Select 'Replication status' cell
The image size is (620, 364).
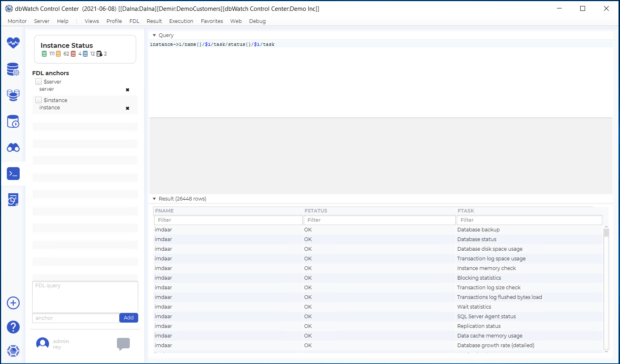[479, 326]
